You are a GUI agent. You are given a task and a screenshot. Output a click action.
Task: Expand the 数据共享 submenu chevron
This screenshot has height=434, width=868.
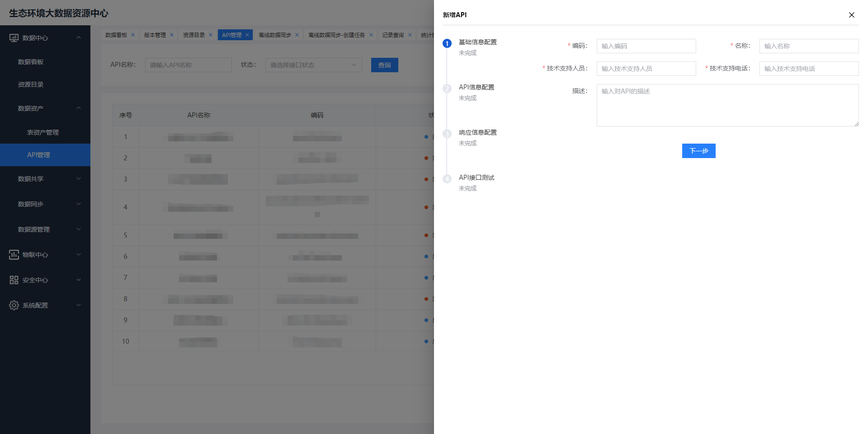pyautogui.click(x=79, y=179)
